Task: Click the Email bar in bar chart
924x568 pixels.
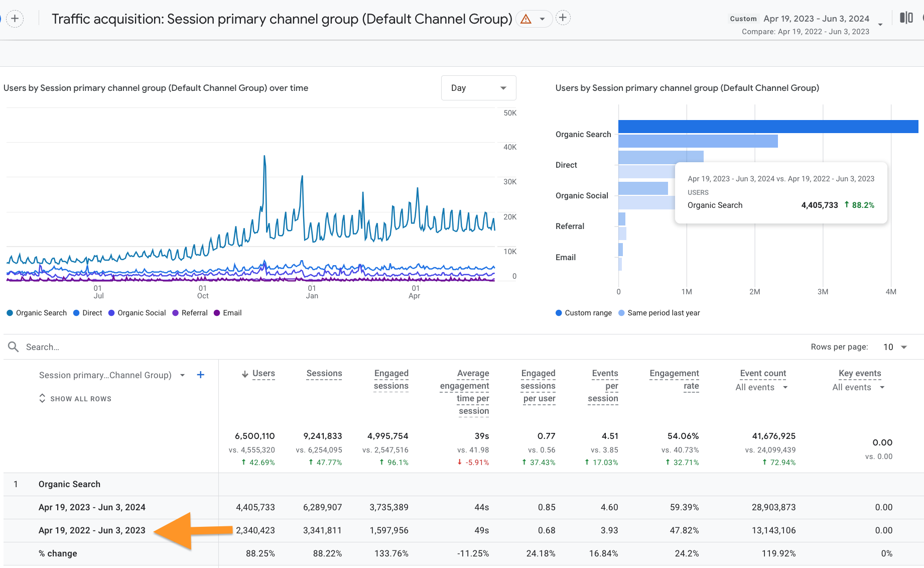Action: click(620, 250)
